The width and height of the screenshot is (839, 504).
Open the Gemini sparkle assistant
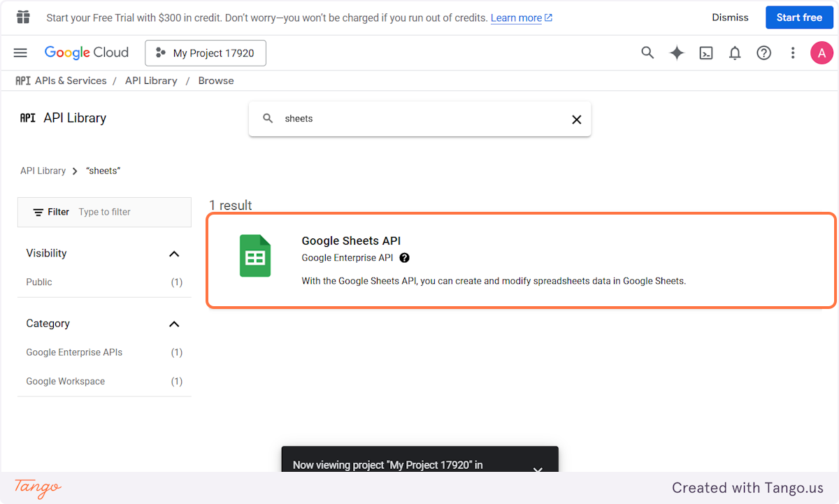click(x=676, y=52)
